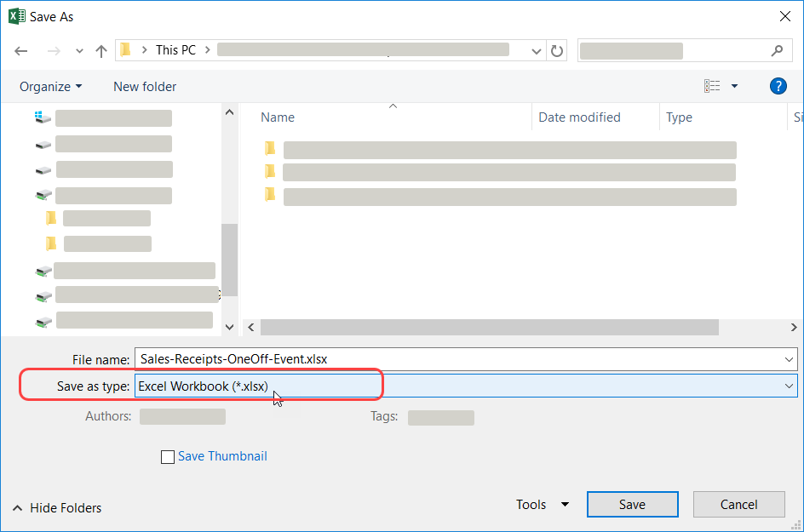Click the Save button

point(632,505)
